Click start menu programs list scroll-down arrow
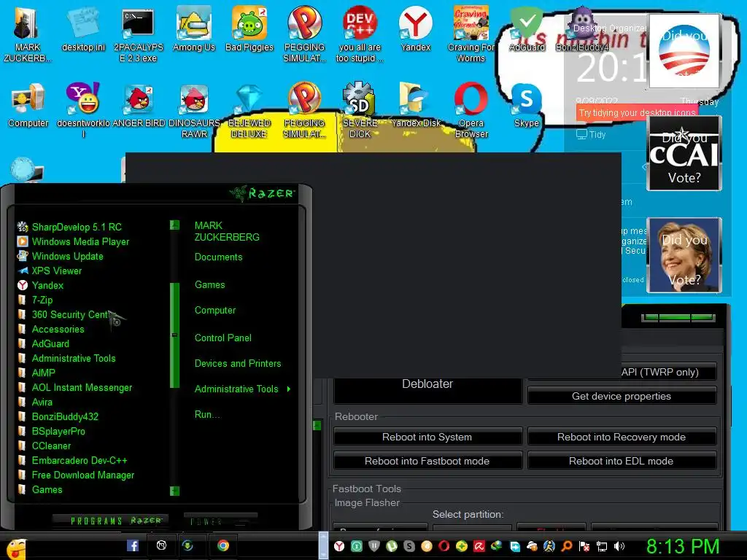Image resolution: width=747 pixels, height=560 pixels. (174, 491)
